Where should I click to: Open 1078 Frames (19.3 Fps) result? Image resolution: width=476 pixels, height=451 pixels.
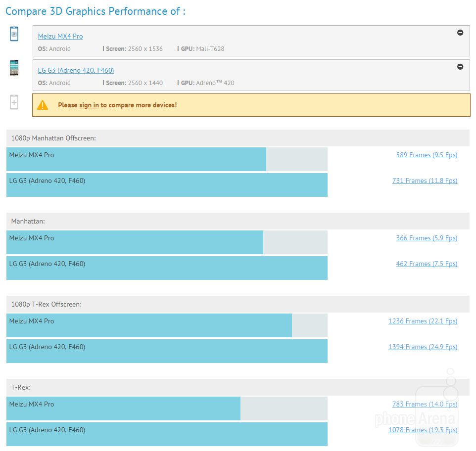pyautogui.click(x=423, y=430)
